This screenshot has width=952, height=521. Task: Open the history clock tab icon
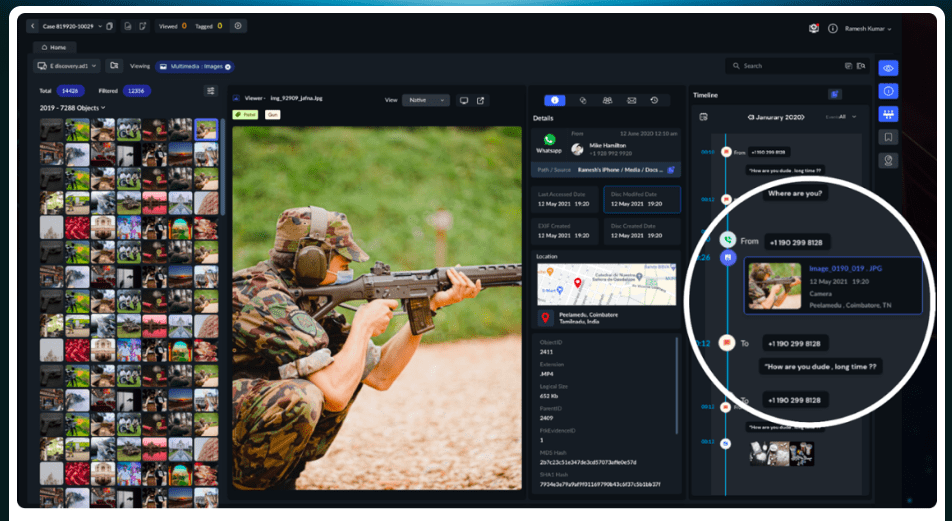(655, 100)
